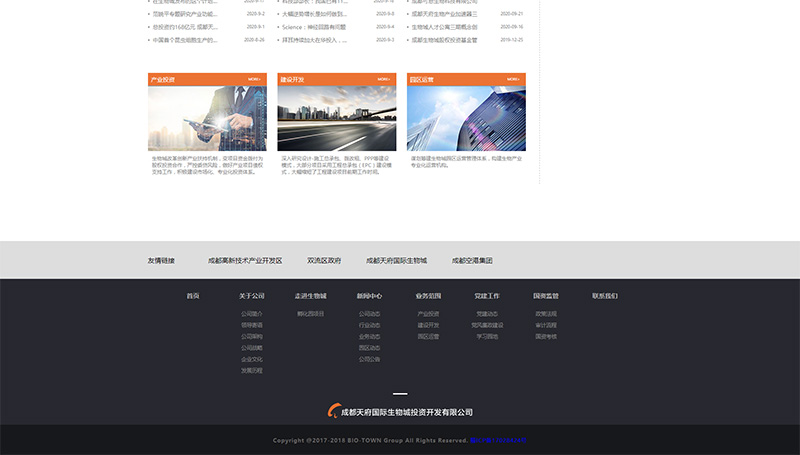Open 孵化园项目 under 走进生物城
This screenshot has width=800, height=455.
311,314
